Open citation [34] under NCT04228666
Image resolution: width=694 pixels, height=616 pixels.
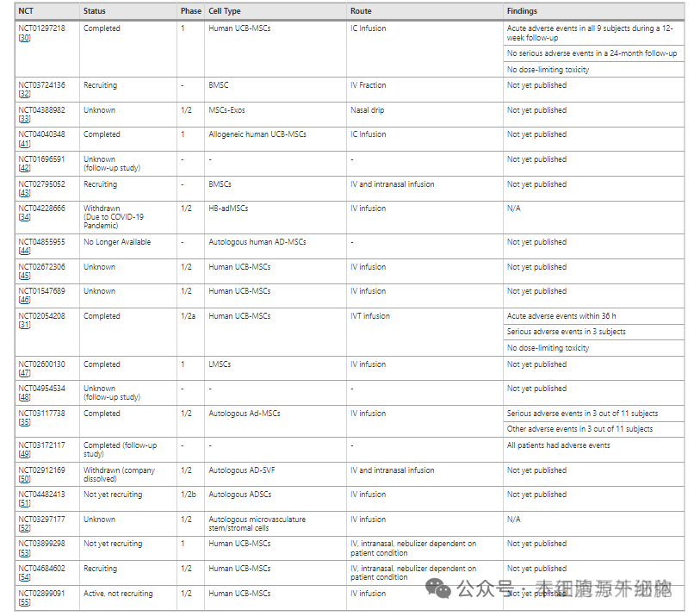pyautogui.click(x=24, y=217)
